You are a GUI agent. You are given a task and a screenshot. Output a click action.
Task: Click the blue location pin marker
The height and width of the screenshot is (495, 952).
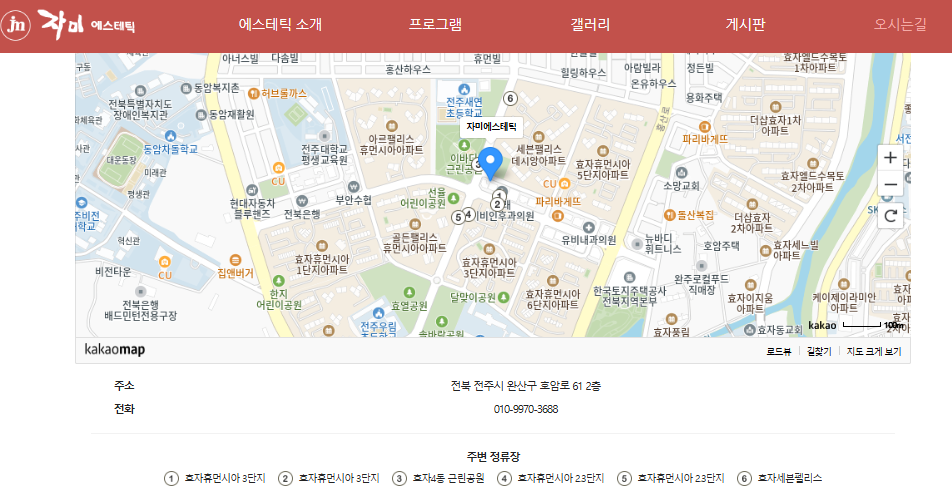(491, 163)
